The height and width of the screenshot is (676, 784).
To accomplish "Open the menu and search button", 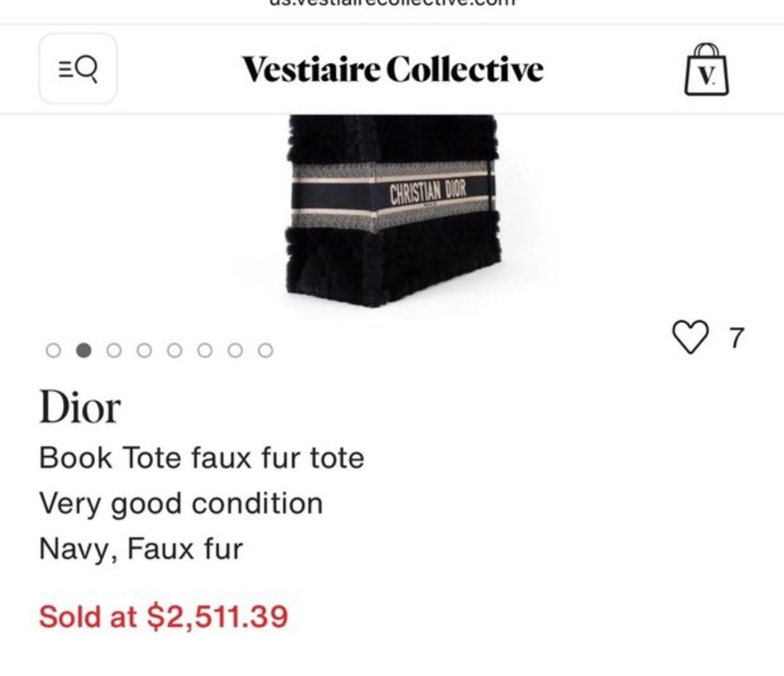I will (77, 69).
